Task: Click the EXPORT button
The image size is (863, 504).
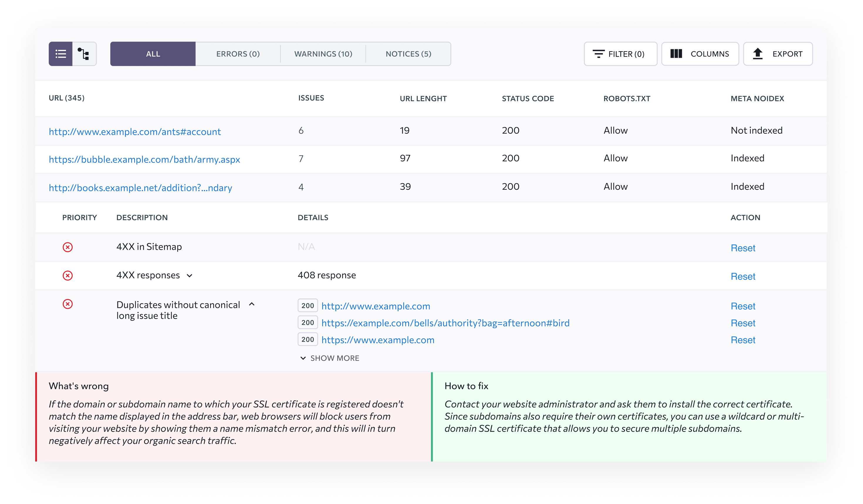Action: point(778,54)
